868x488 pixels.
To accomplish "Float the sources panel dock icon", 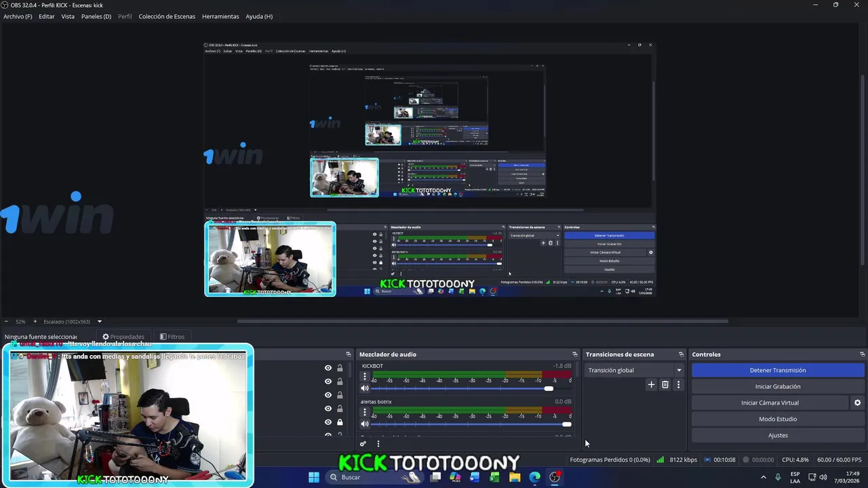I will tap(349, 354).
